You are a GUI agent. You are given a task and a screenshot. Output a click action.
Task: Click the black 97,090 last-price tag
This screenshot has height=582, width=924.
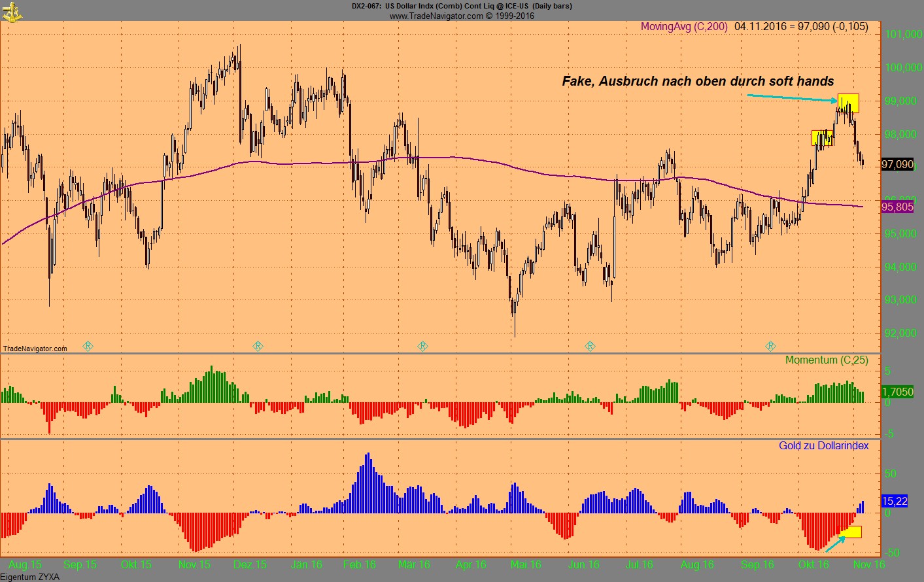[897, 165]
